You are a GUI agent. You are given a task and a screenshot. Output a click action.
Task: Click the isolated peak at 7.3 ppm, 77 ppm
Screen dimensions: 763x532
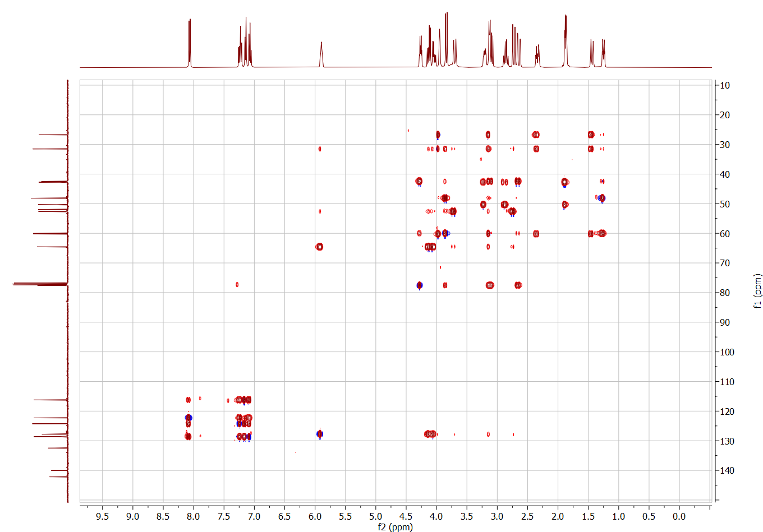click(x=237, y=284)
